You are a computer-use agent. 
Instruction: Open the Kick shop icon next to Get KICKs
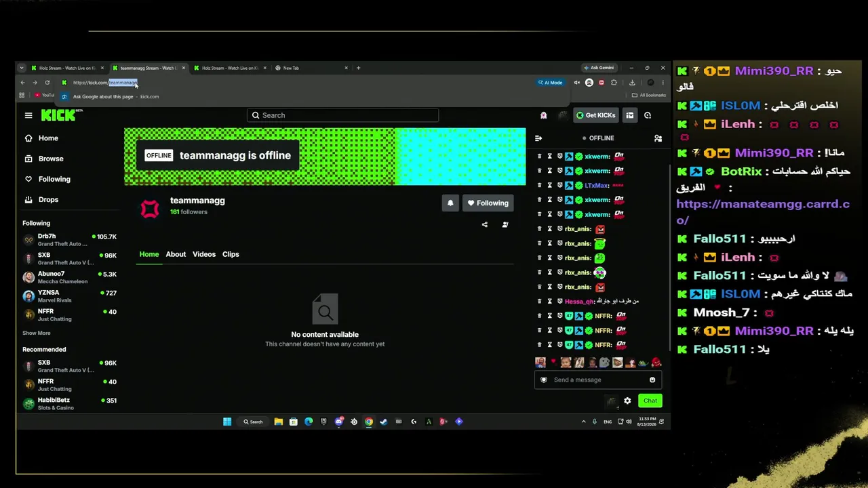coord(630,115)
